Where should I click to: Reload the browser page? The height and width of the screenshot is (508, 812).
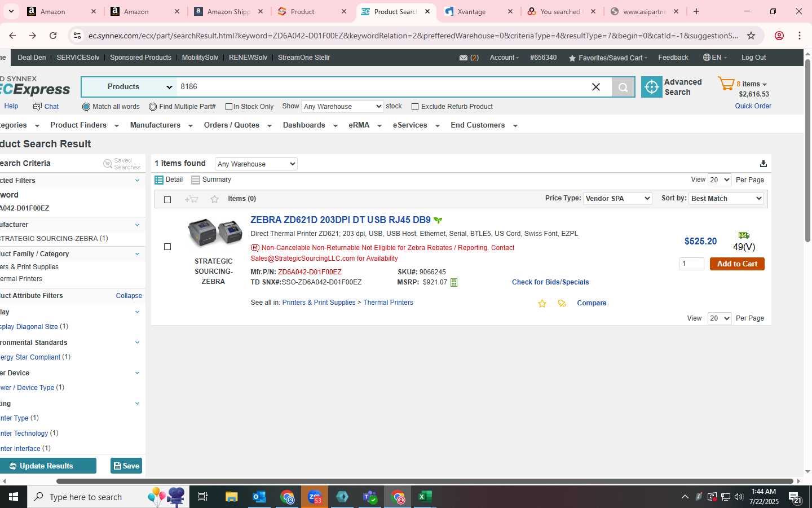pos(53,36)
